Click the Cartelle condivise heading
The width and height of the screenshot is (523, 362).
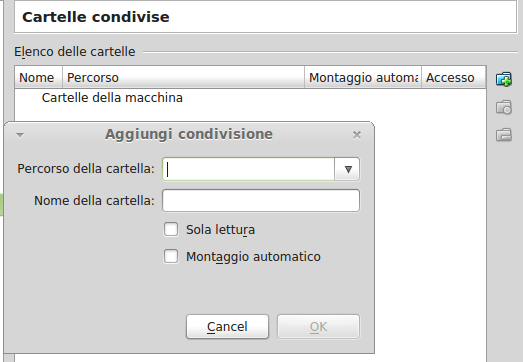[96, 17]
